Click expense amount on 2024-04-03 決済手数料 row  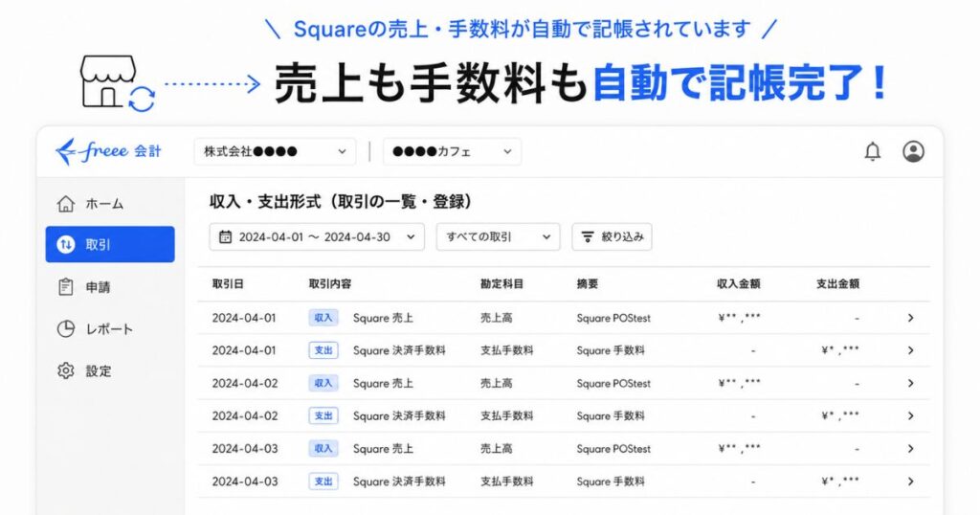pos(840,481)
